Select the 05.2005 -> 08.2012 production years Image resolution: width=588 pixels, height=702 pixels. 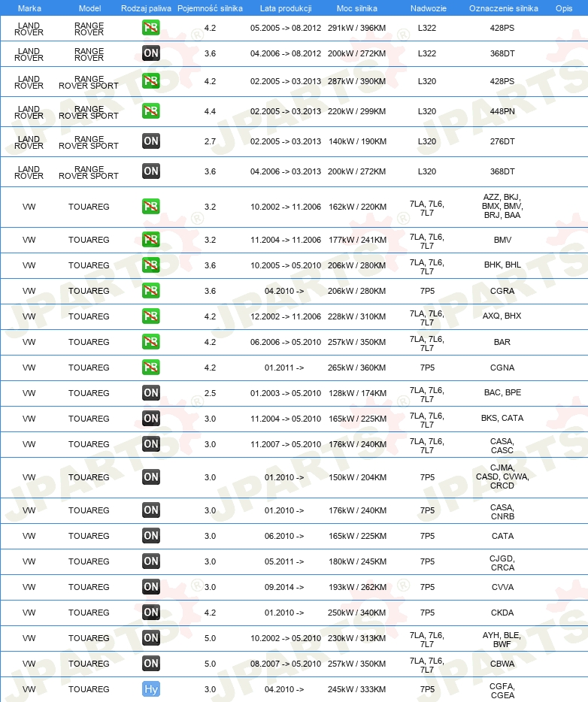pyautogui.click(x=286, y=28)
